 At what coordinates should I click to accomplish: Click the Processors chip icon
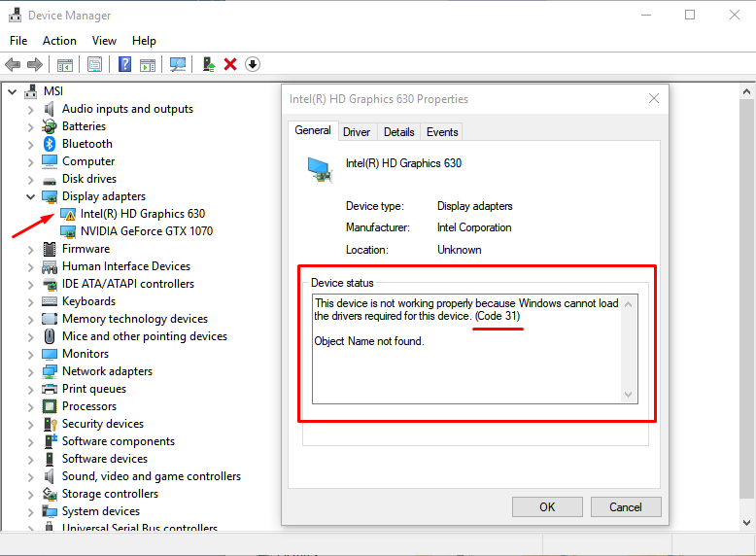pyautogui.click(x=50, y=406)
